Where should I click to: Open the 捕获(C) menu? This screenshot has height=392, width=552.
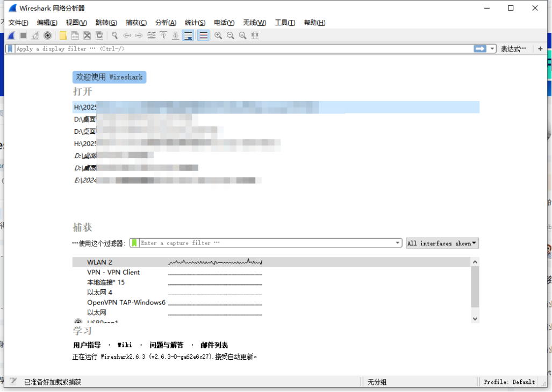[x=136, y=23]
